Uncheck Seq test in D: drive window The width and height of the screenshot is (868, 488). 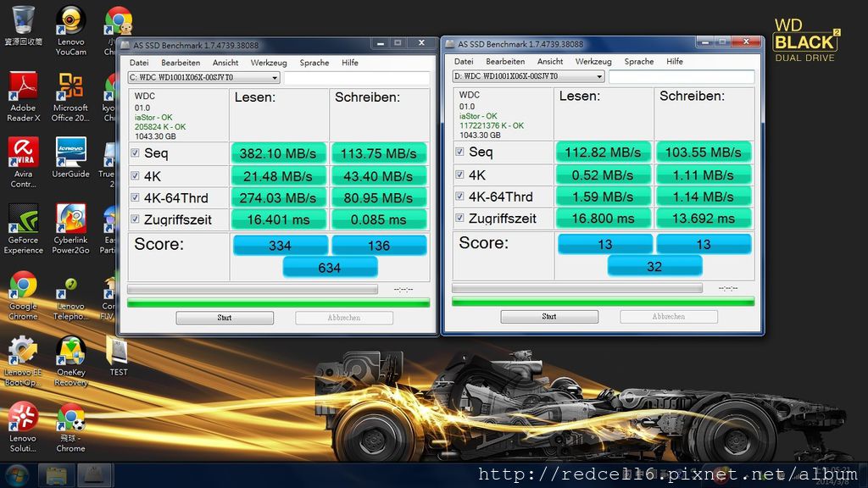(x=459, y=151)
